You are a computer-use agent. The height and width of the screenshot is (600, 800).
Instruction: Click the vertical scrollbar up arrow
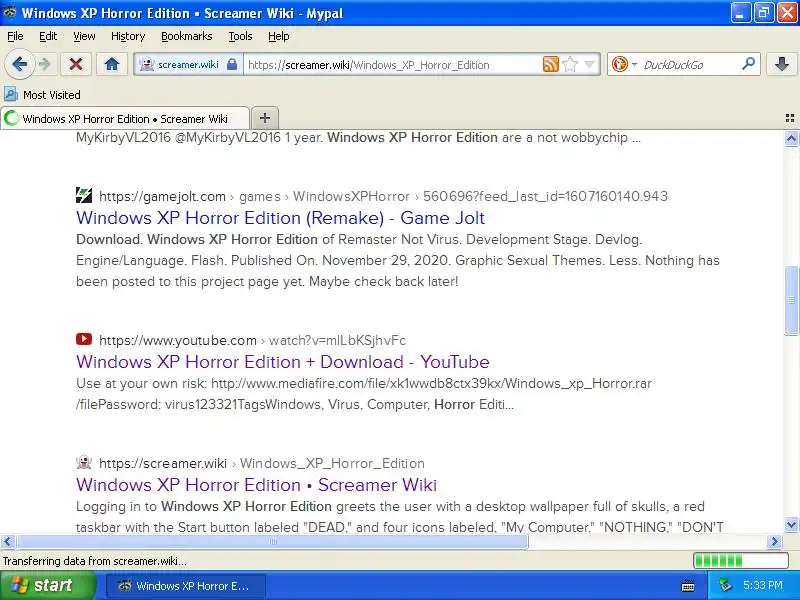tap(791, 138)
